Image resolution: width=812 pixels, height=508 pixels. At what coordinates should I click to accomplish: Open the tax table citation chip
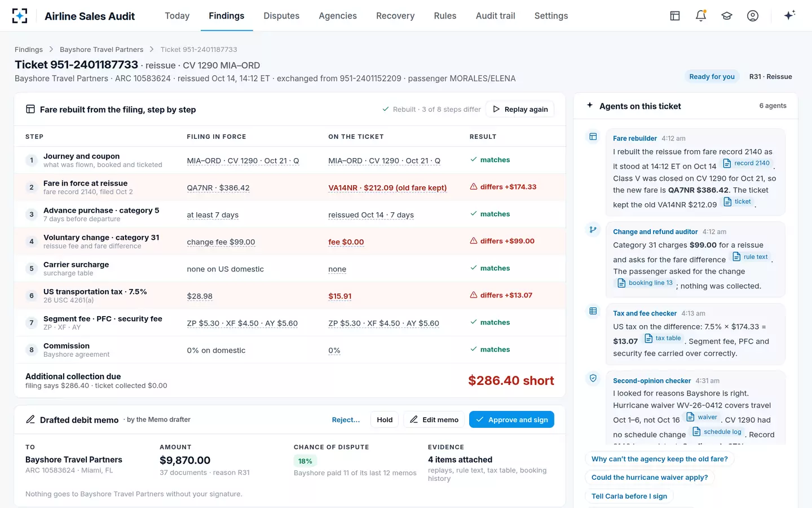pyautogui.click(x=663, y=338)
